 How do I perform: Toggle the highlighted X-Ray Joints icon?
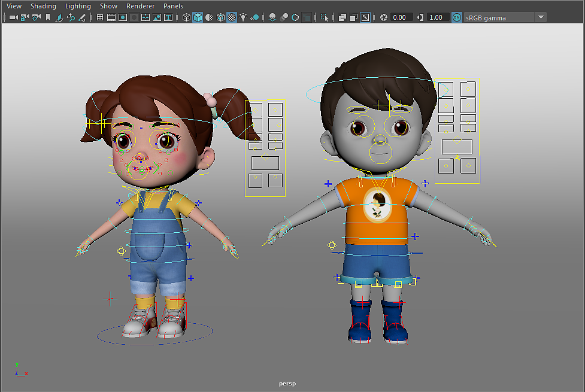[365, 17]
